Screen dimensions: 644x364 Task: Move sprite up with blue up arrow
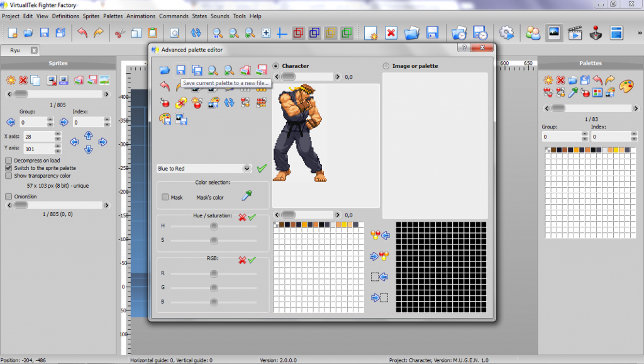click(x=88, y=135)
